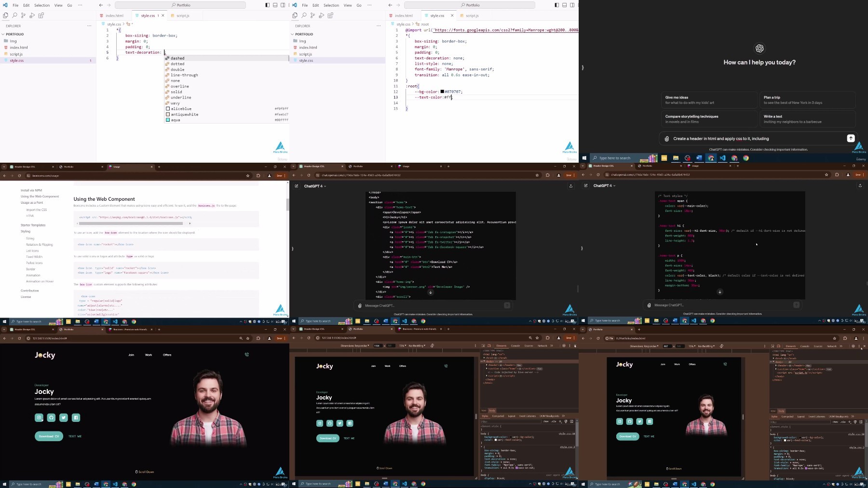
Task: Click the #070707 color swatch in :root code
Action: pyautogui.click(x=442, y=92)
